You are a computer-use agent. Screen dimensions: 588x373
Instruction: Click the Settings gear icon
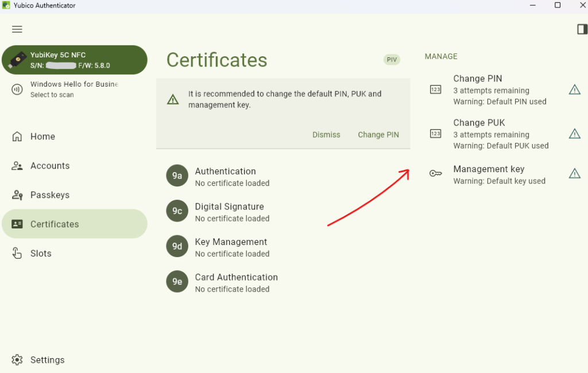[x=17, y=360]
